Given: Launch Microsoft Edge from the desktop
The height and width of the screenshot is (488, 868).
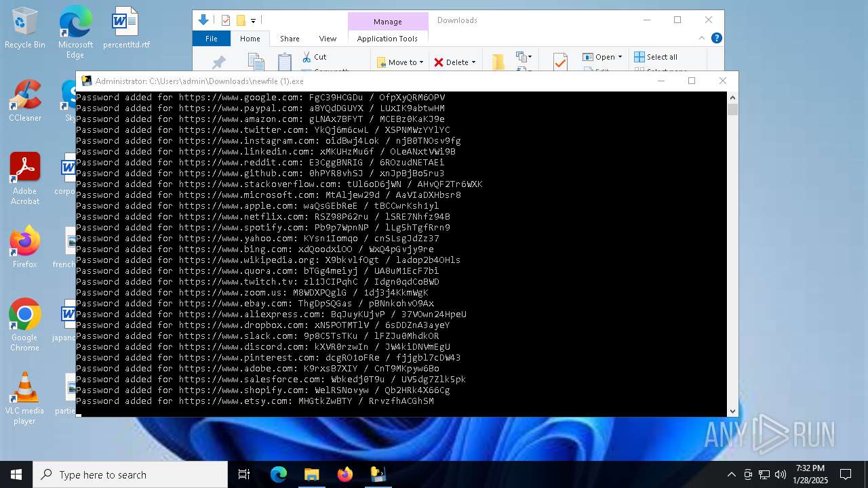Looking at the screenshot, I should (75, 33).
